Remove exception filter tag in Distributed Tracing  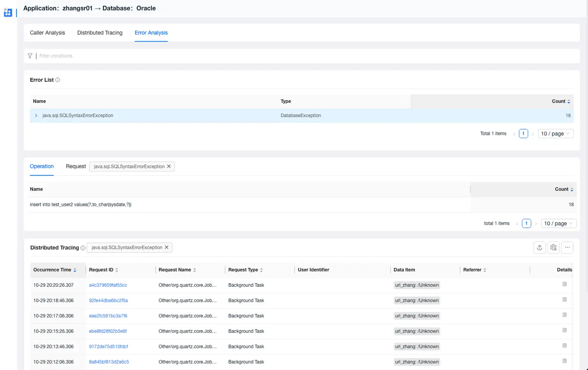coord(167,247)
